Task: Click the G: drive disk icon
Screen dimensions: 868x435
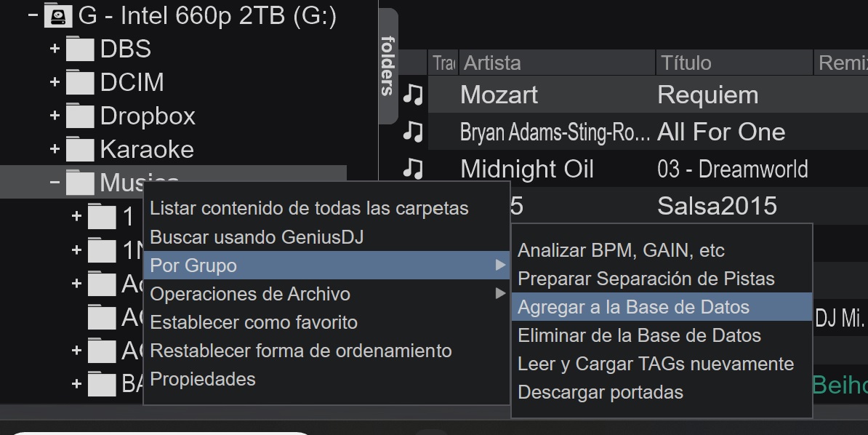Action: coord(58,15)
